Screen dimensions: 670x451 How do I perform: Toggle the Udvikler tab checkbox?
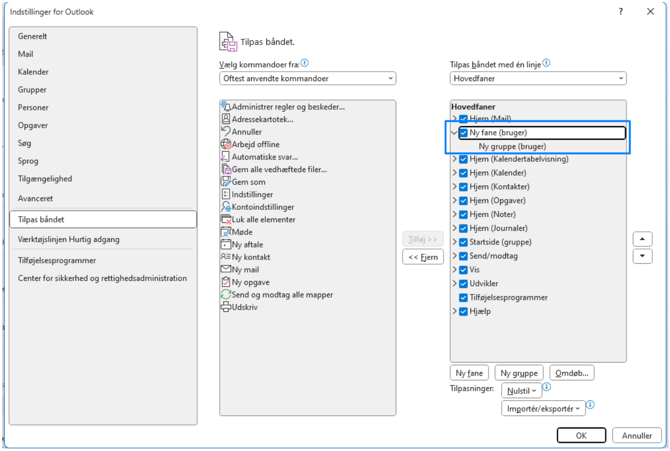coord(463,284)
